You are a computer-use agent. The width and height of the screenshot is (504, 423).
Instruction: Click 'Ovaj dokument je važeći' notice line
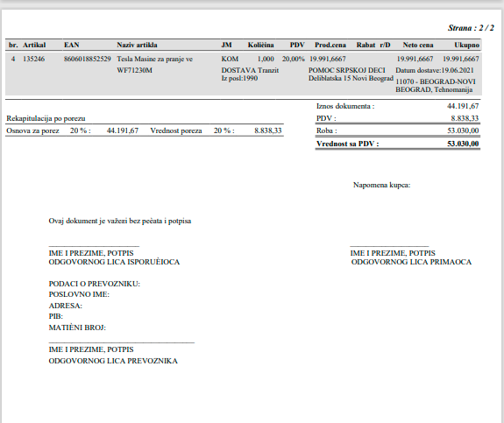(x=120, y=221)
